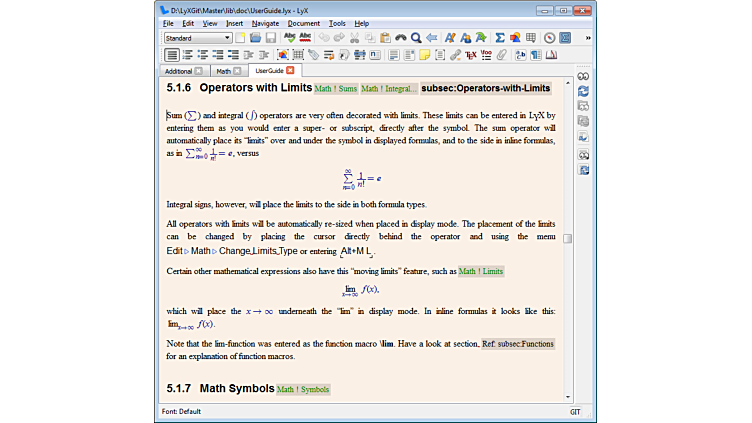
Task: Click the Ref: subsec:Functions cross-reference
Action: click(517, 344)
